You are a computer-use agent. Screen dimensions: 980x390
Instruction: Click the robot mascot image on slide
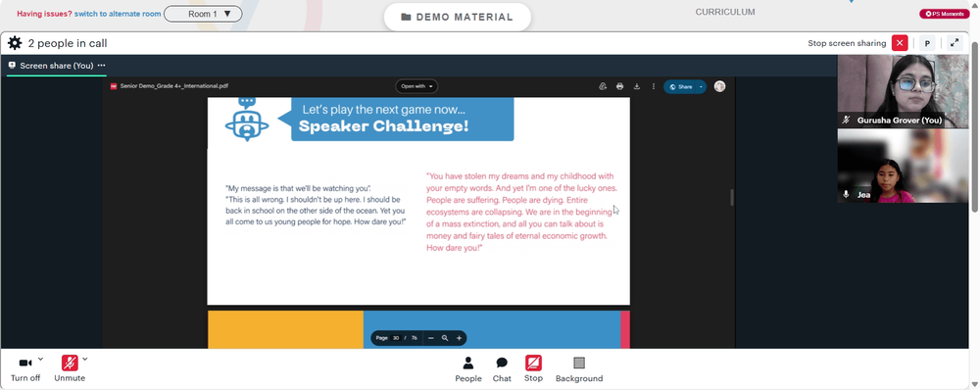[x=247, y=119]
